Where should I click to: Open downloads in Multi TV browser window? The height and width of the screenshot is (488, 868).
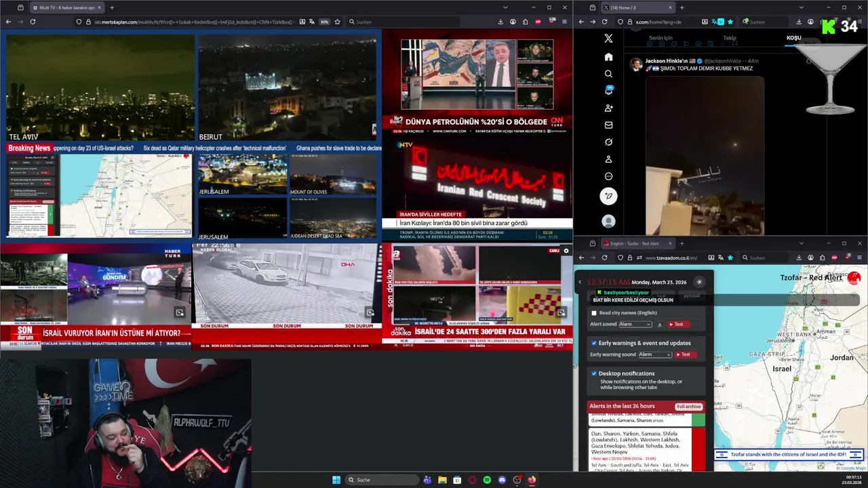tap(500, 22)
